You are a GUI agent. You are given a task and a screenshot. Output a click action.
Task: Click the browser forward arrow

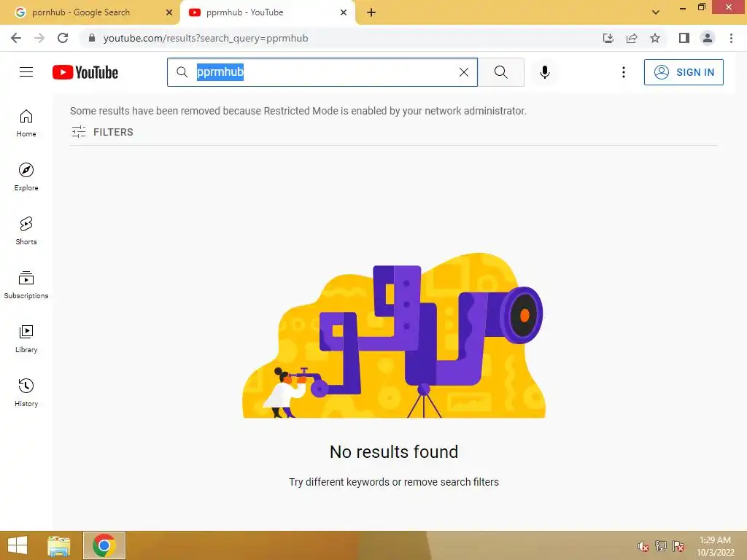39,38
